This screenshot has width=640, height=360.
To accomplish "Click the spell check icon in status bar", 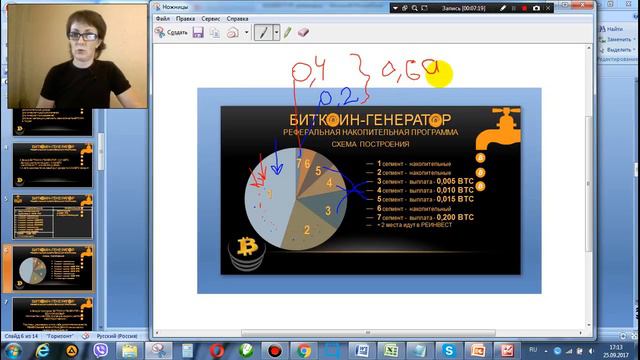I will pyautogui.click(x=85, y=336).
